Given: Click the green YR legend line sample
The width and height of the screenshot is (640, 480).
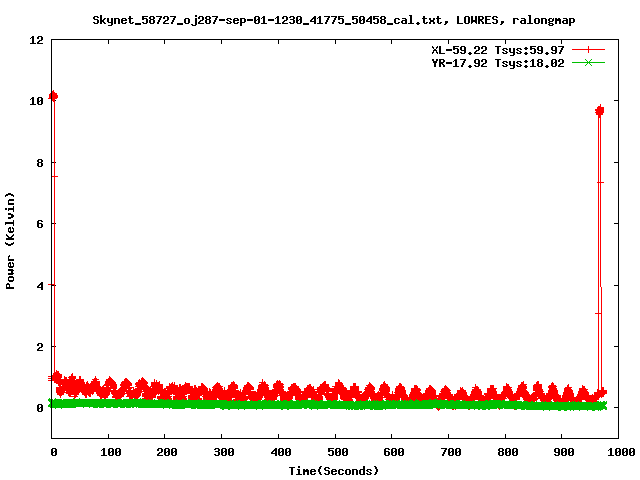Looking at the screenshot, I should [588, 62].
